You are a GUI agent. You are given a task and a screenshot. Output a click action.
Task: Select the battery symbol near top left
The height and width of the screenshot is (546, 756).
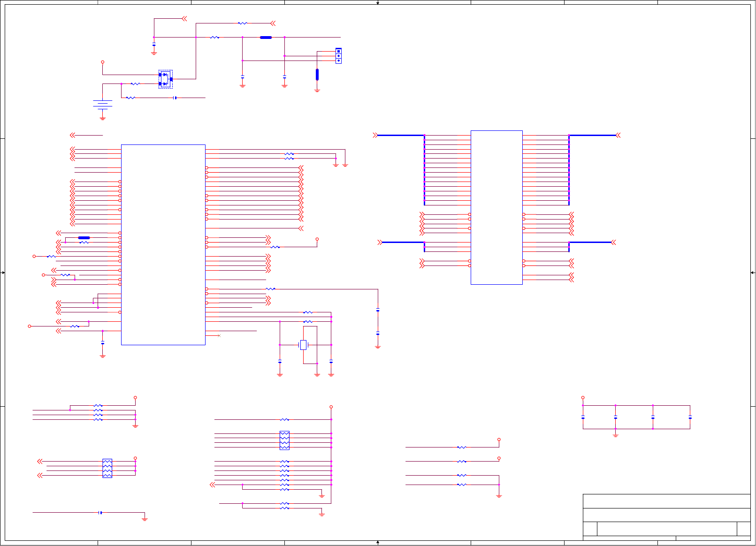tap(102, 104)
